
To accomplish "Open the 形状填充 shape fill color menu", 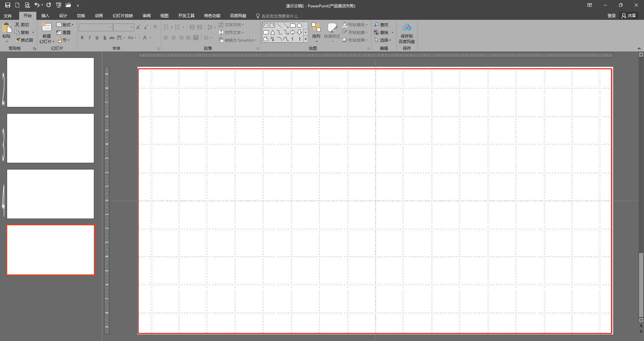I will [355, 25].
